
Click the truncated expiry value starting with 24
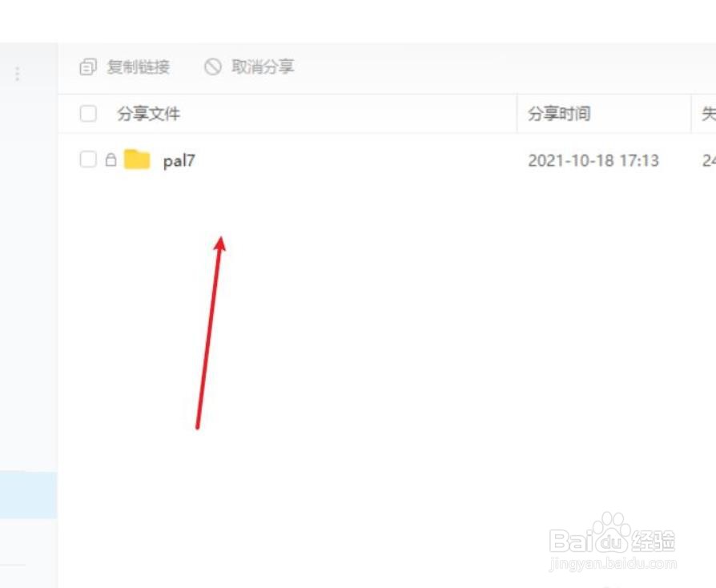click(709, 161)
